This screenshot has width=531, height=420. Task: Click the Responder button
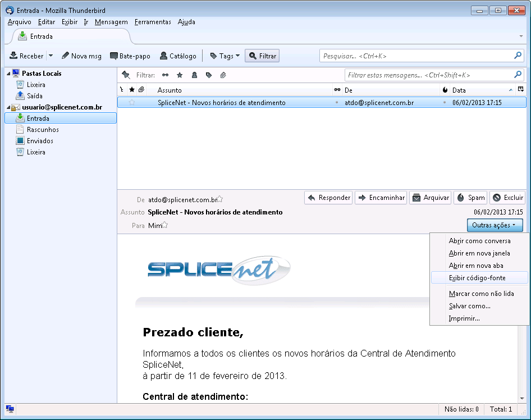pos(329,198)
